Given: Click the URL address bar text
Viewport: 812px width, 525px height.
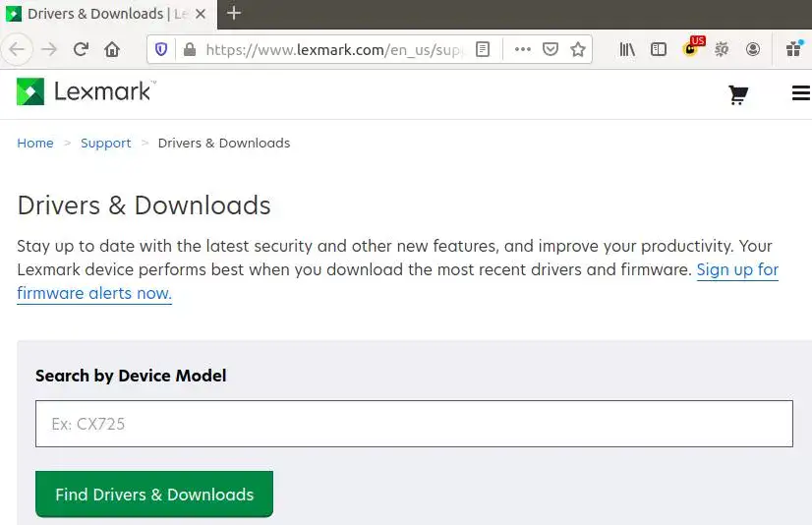Looking at the screenshot, I should tap(333, 50).
